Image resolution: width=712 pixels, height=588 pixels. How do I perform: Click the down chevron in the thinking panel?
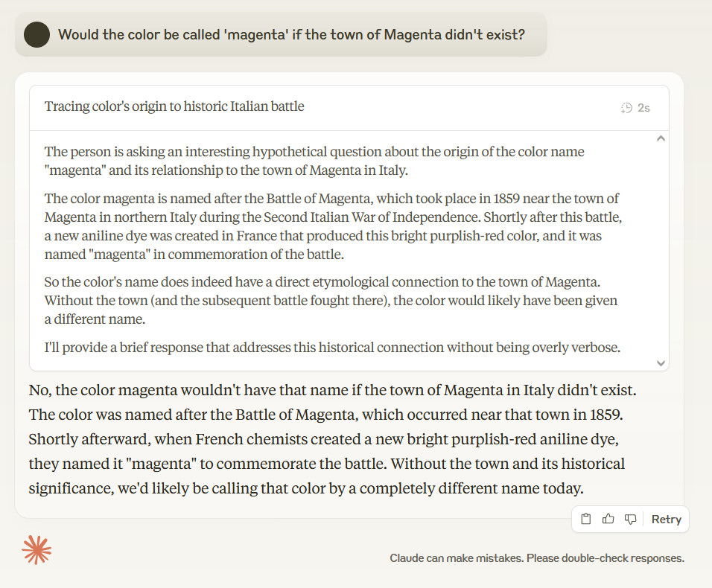click(661, 362)
